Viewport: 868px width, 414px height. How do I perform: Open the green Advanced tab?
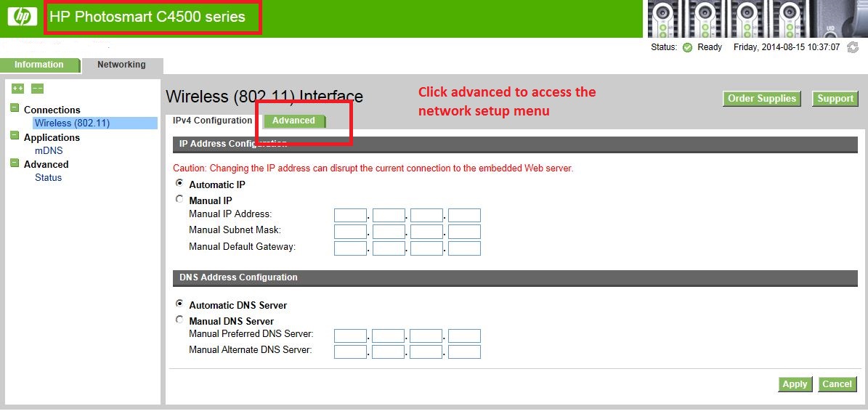[293, 121]
